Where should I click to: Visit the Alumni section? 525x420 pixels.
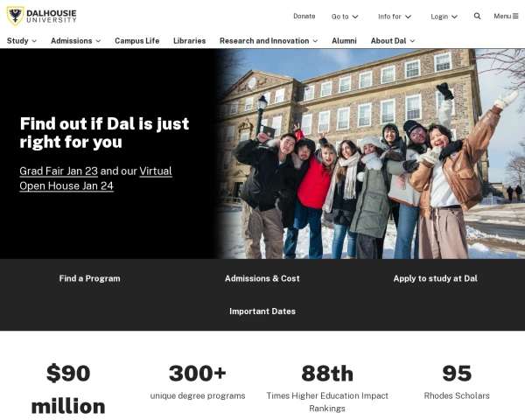[x=344, y=41]
